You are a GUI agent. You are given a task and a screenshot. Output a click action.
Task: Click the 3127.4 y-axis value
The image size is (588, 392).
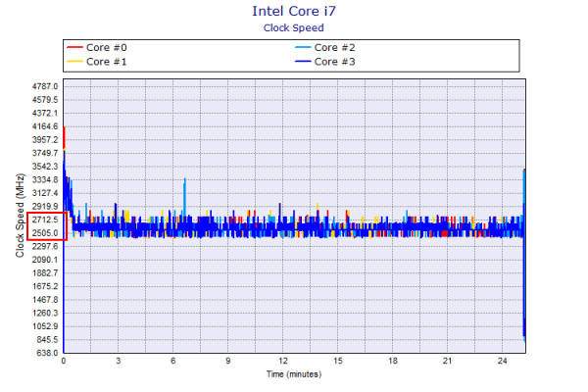point(45,193)
